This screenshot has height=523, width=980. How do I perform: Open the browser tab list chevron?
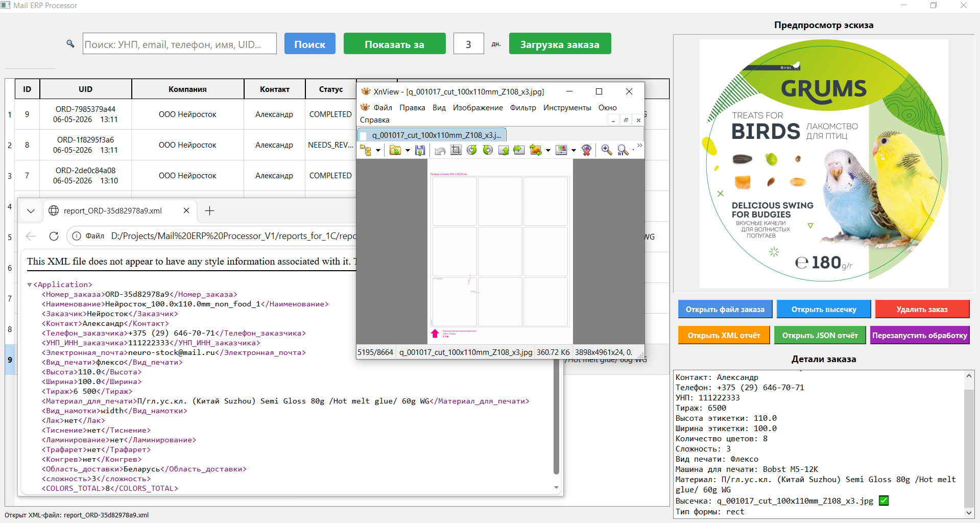(x=31, y=210)
